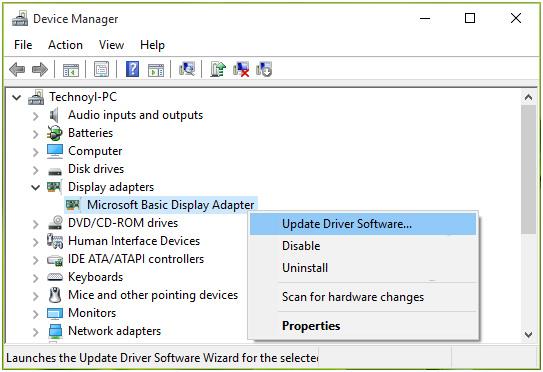Click the DVD/CD-ROM drives disc icon

(x=55, y=223)
